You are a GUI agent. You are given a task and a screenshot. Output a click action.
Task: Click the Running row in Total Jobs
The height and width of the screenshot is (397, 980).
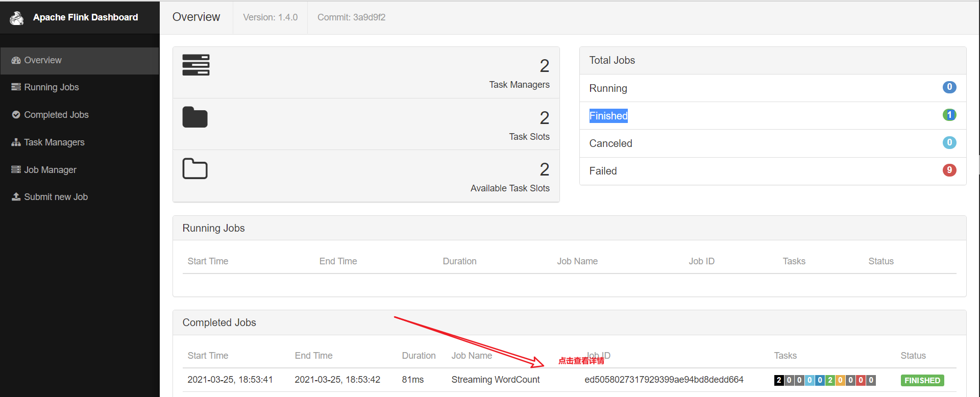(x=773, y=88)
